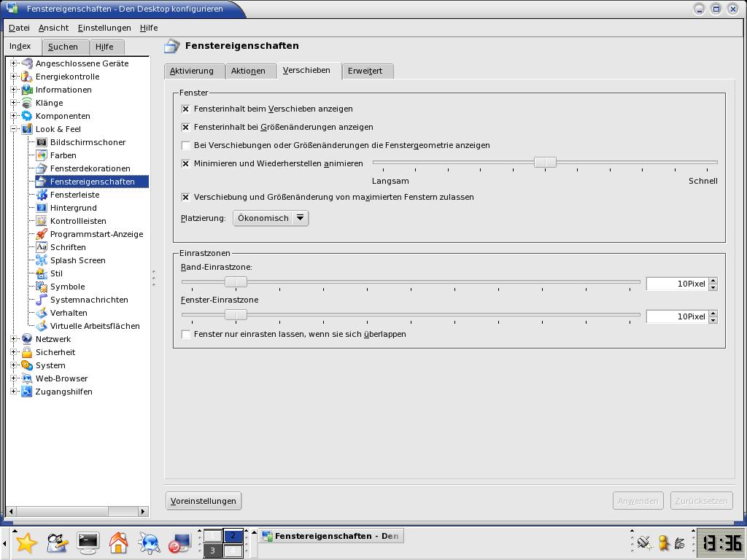Enable Fenstergeometrie anzeigen checkbox
This screenshot has height=560, width=747.
[x=186, y=145]
